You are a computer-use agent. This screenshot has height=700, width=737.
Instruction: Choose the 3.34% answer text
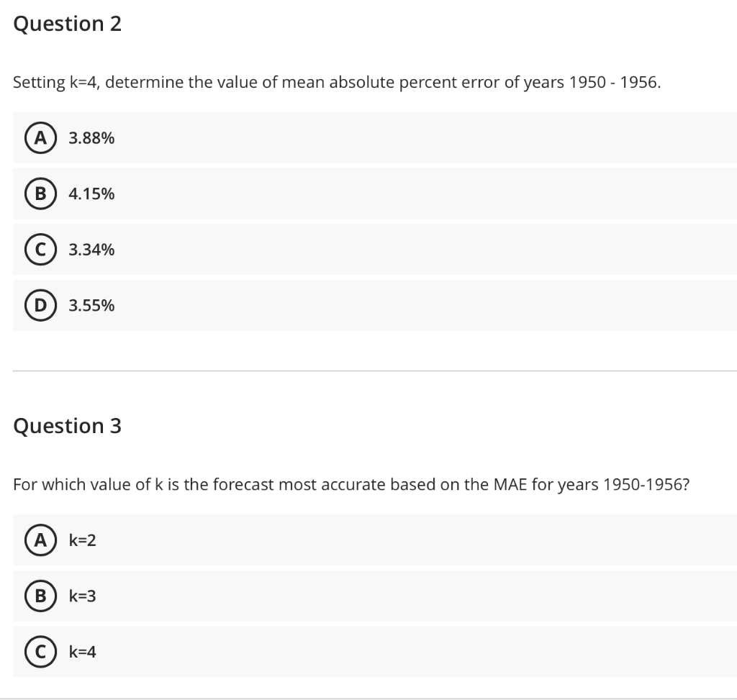click(x=91, y=250)
